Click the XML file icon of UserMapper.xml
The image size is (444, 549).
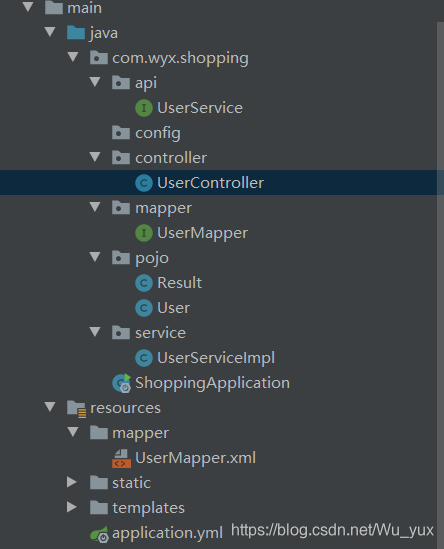(x=121, y=458)
